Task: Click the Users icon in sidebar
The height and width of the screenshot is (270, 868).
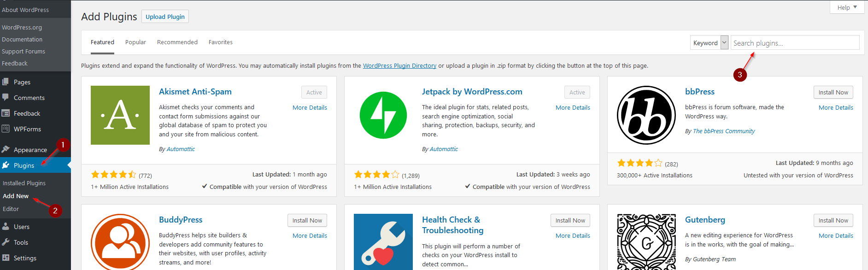Action: pos(6,227)
